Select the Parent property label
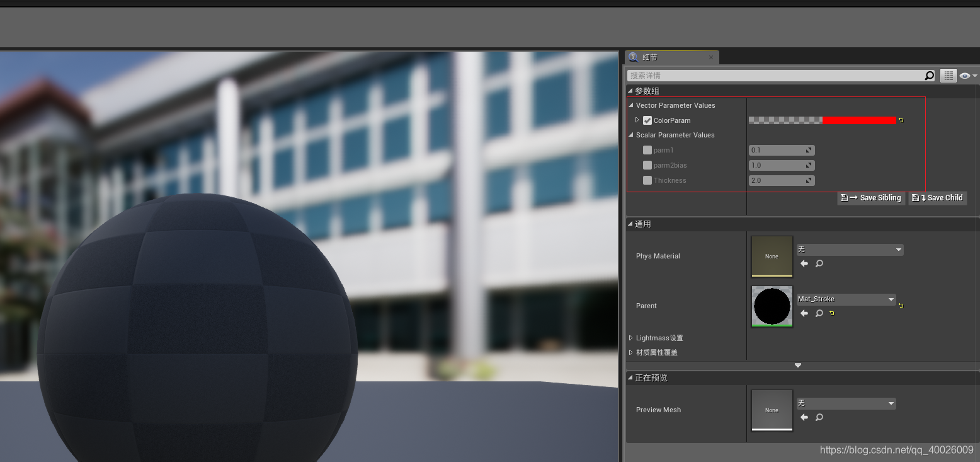980x462 pixels. point(646,306)
